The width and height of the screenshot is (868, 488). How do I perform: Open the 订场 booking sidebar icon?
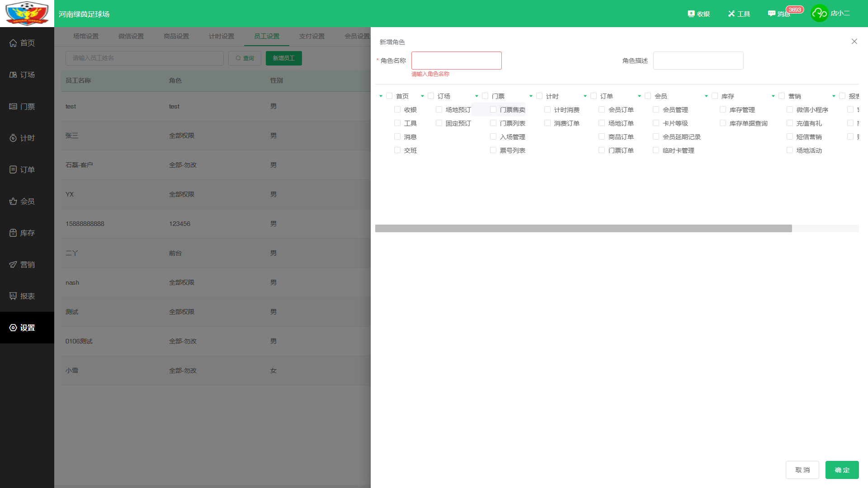(x=13, y=75)
